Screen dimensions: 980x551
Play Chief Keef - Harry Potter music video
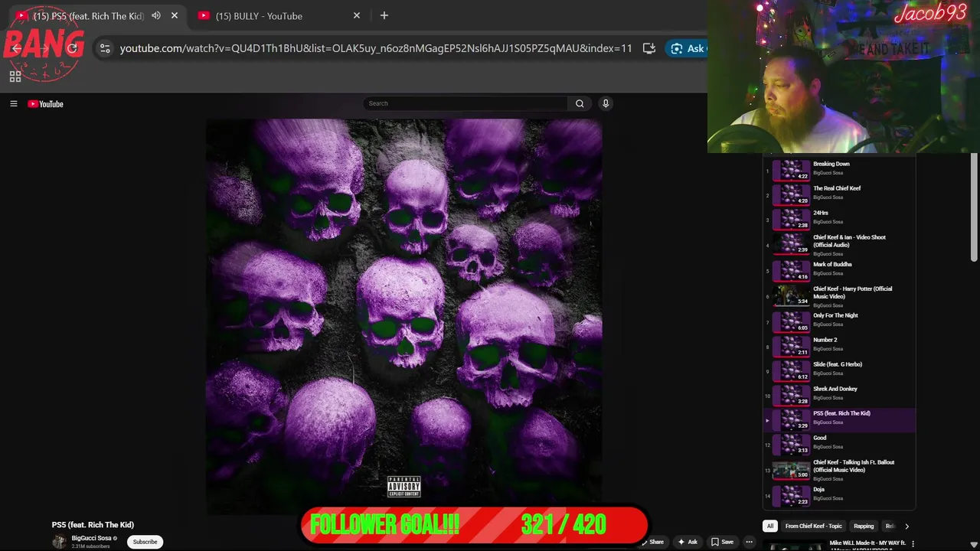(x=839, y=295)
